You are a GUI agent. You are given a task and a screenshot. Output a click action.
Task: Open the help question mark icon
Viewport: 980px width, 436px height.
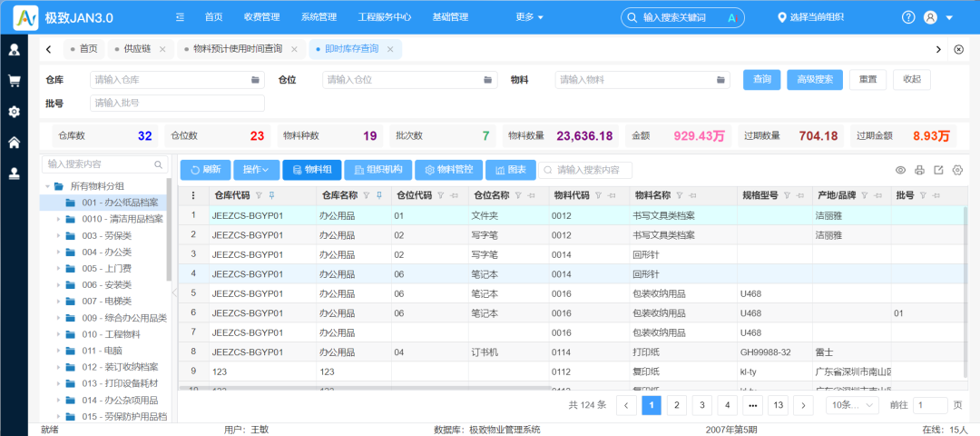[908, 17]
